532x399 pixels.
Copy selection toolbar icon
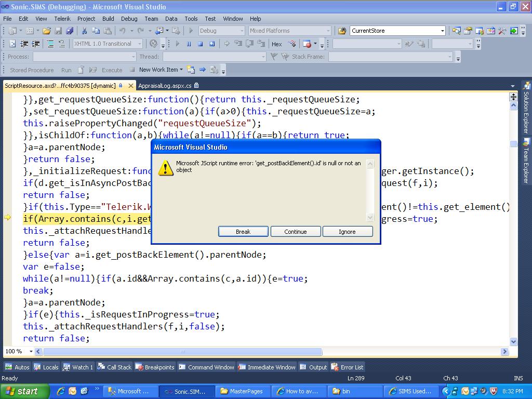[96, 31]
